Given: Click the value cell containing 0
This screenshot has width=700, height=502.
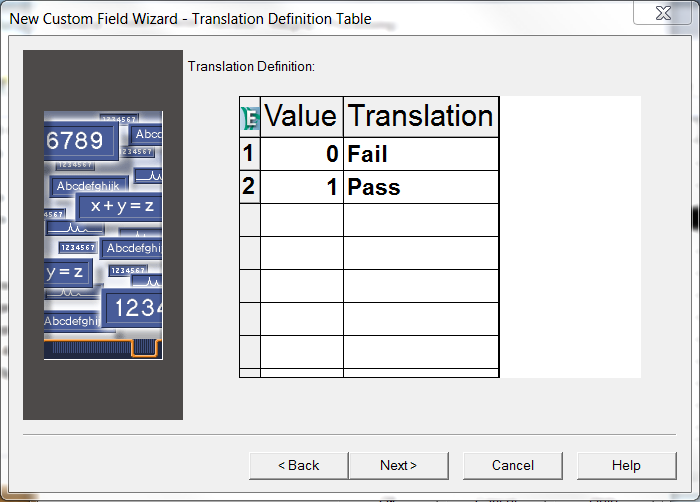Looking at the screenshot, I should click(302, 154).
